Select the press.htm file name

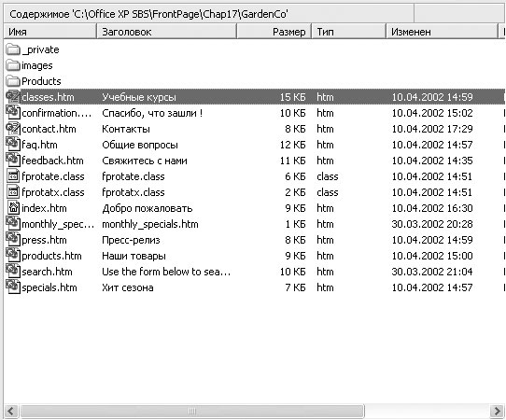(x=44, y=240)
